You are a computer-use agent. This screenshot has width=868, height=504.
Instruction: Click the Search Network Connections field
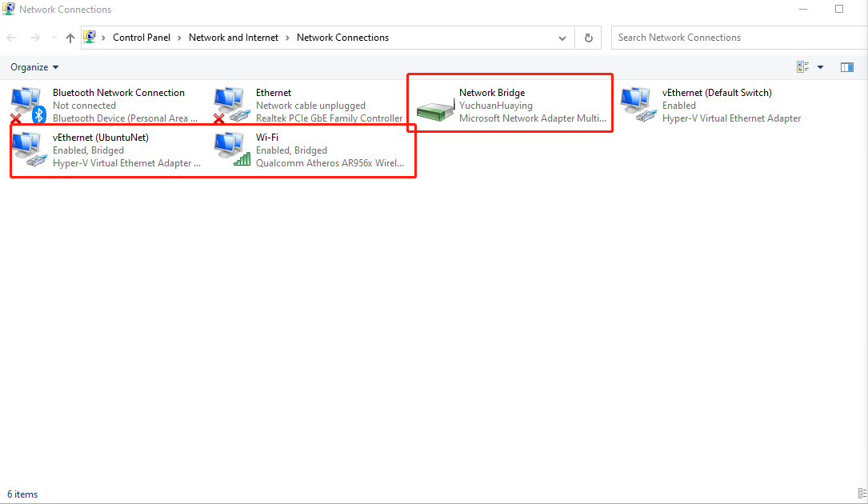(x=736, y=38)
